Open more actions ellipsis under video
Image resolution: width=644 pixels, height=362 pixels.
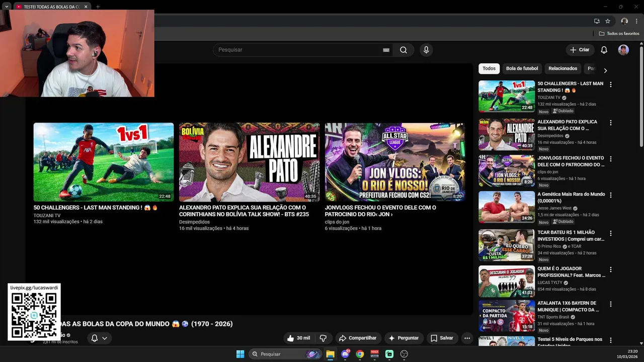coord(467,338)
